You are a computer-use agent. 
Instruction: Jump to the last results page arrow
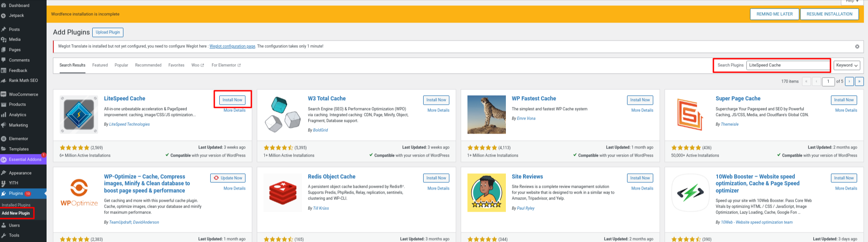(x=859, y=81)
